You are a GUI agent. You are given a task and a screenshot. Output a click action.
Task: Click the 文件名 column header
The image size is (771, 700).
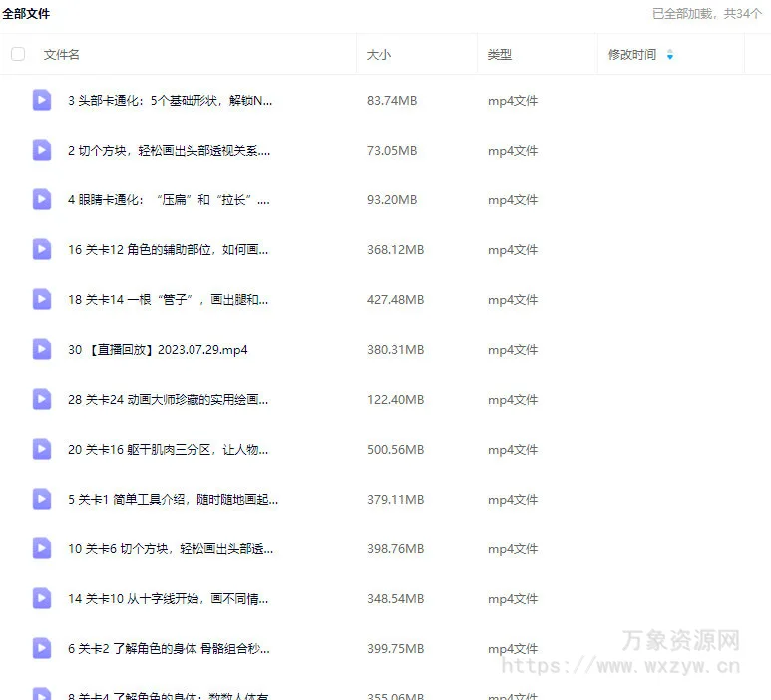click(62, 55)
